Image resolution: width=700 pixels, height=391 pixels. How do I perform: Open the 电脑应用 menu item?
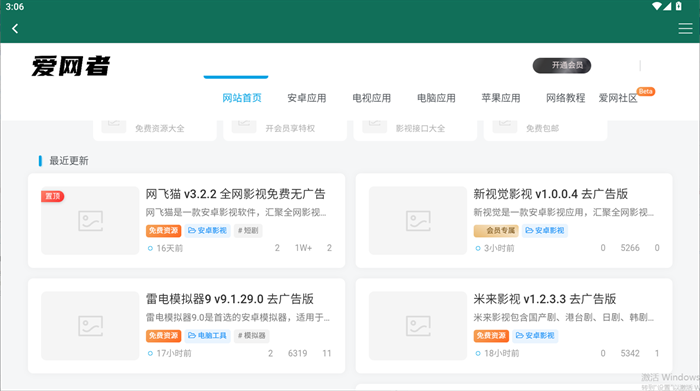pos(436,98)
